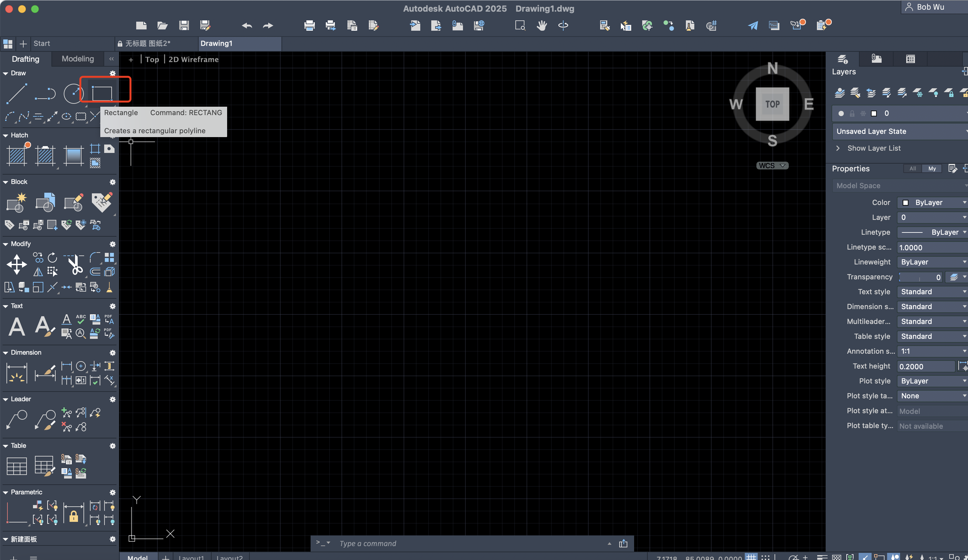Expand the Show Layer List chevron
This screenshot has width=968, height=560.
coord(838,148)
